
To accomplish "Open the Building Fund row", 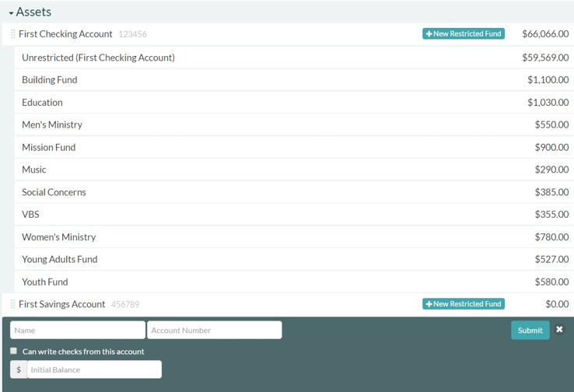I will click(x=50, y=80).
